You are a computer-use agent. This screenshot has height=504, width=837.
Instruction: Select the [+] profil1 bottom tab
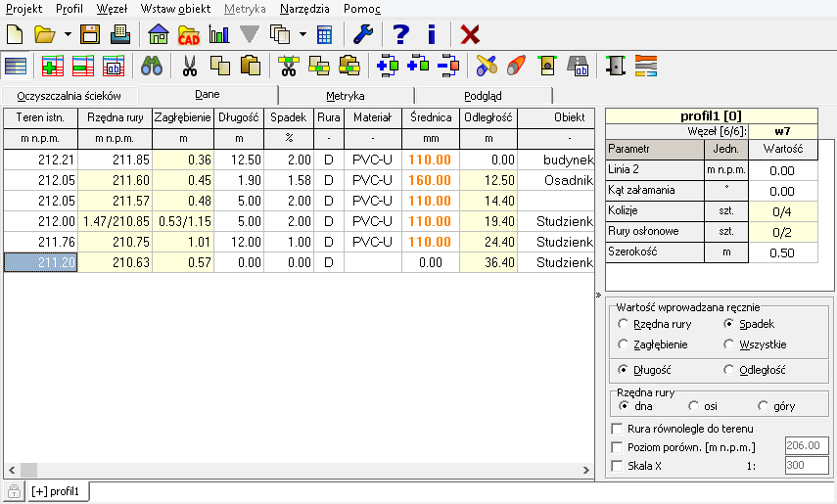(x=56, y=491)
